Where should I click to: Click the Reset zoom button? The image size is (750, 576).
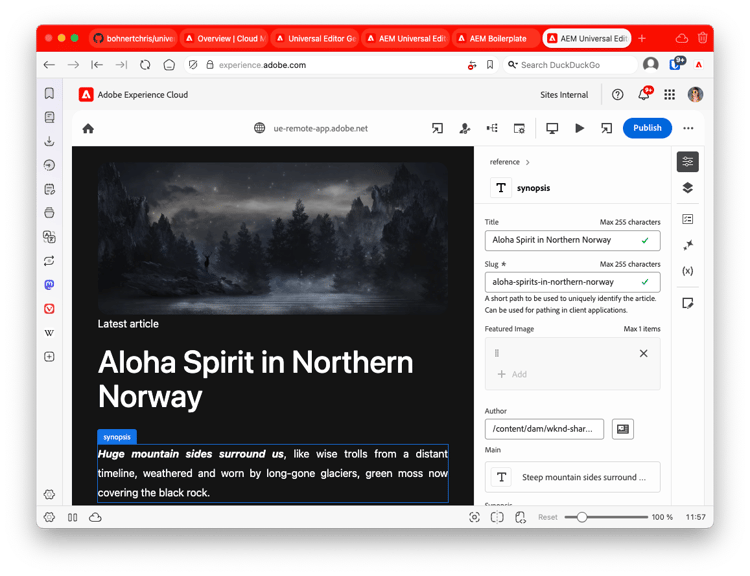pos(548,517)
